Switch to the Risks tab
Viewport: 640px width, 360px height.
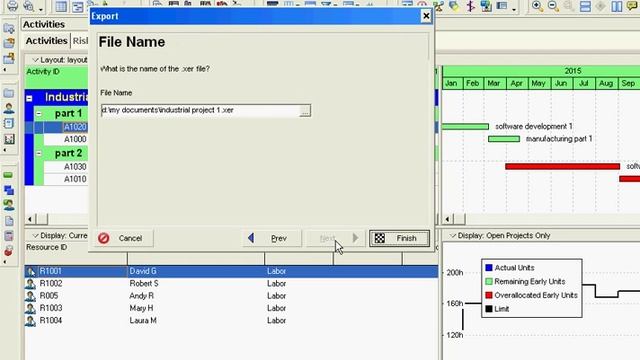coord(80,41)
